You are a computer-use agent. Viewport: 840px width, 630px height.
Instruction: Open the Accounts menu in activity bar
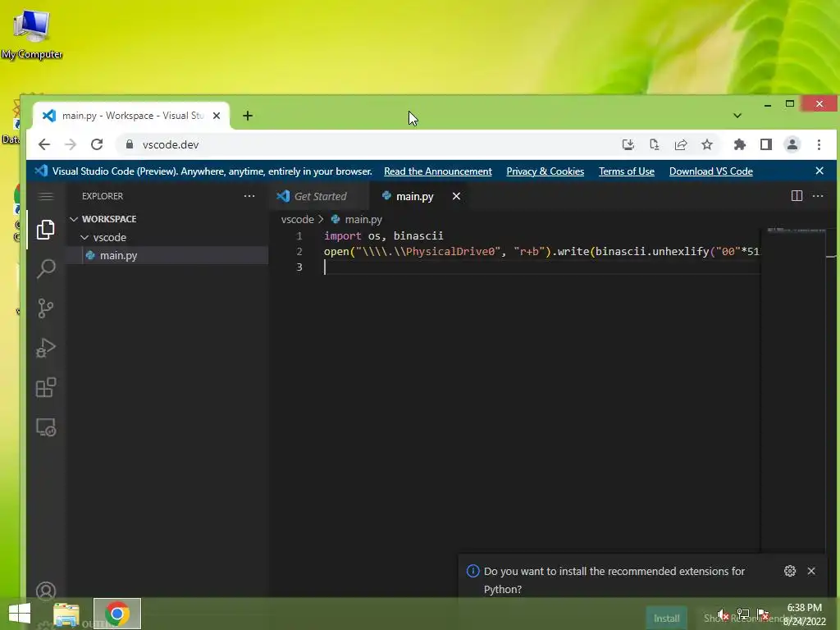46,591
